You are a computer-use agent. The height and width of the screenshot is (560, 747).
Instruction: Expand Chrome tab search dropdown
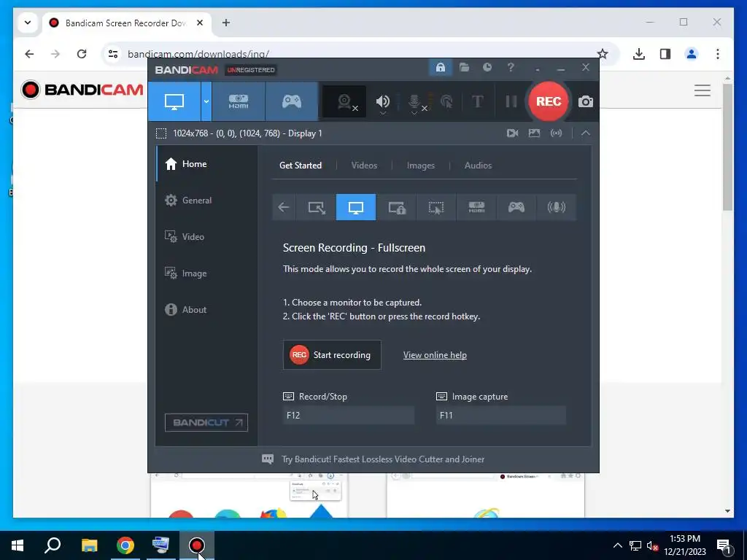pyautogui.click(x=28, y=23)
